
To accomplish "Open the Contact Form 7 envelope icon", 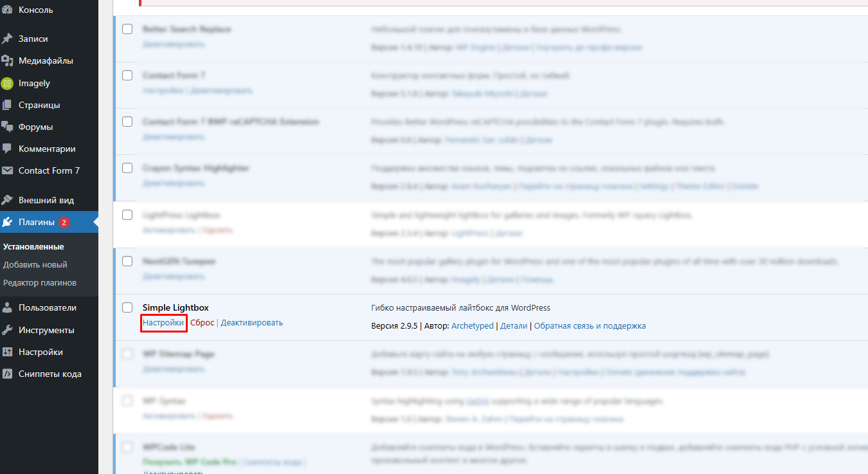I will coord(8,170).
